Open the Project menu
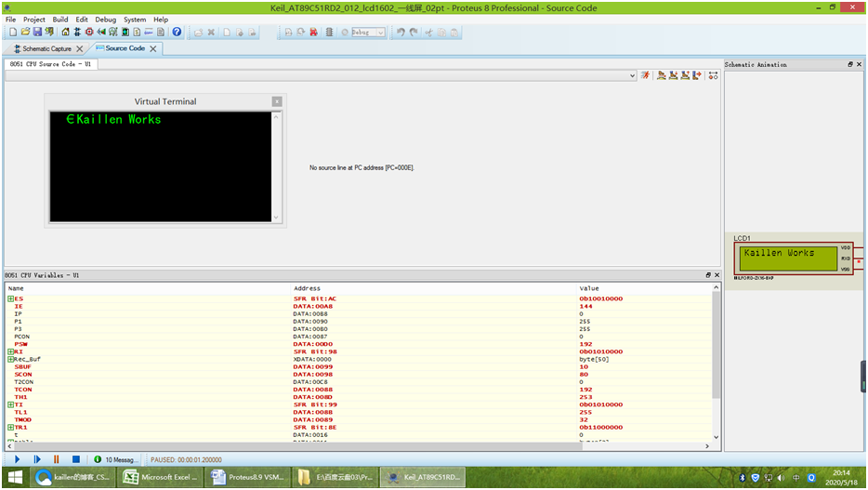Image resolution: width=868 pixels, height=490 pixels. pyautogui.click(x=33, y=20)
